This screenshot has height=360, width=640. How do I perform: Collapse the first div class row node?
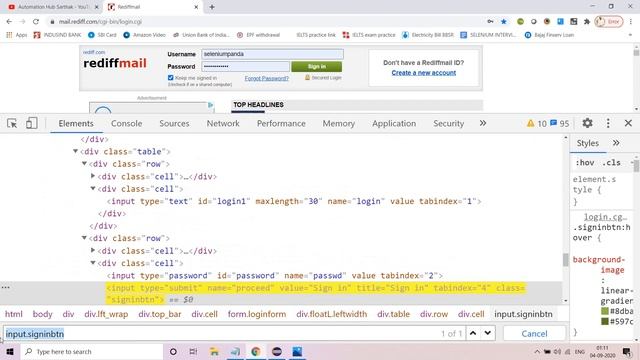pyautogui.click(x=84, y=164)
